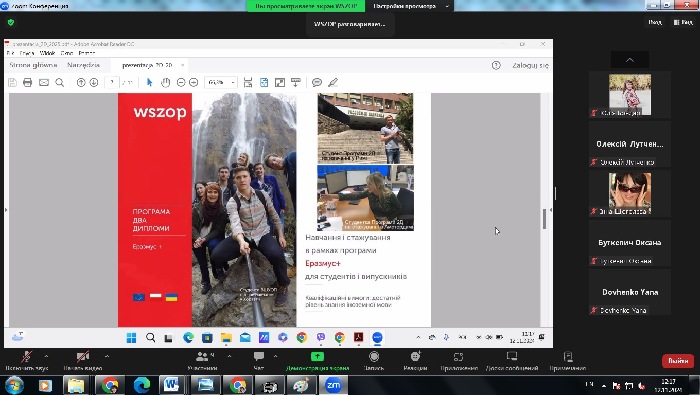Toggle the Zoom recording button
Viewport: 700px width, 395px height.
coord(374,361)
